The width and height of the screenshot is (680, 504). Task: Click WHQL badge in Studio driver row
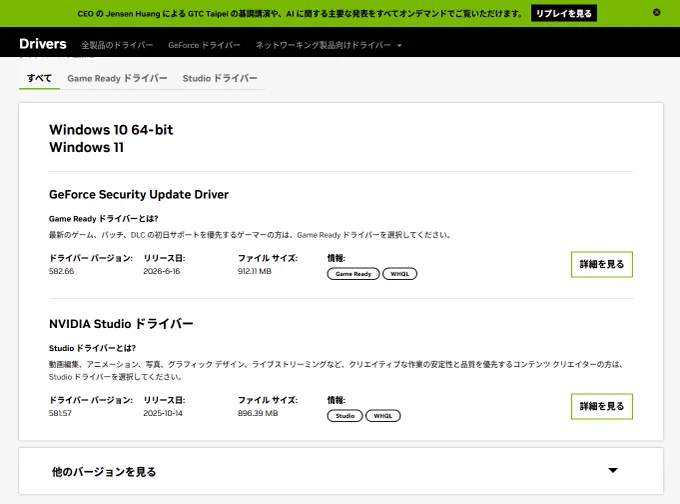pyautogui.click(x=383, y=416)
